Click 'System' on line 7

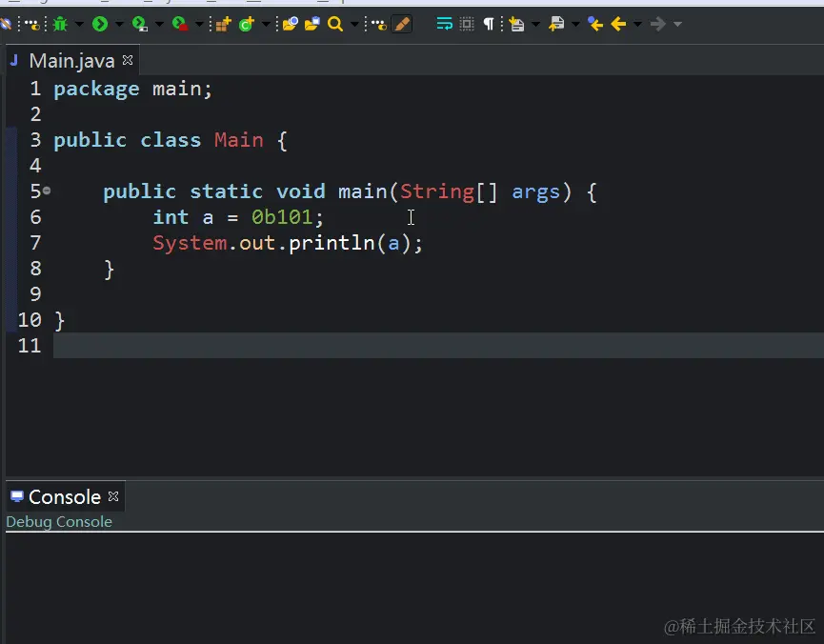(x=190, y=244)
